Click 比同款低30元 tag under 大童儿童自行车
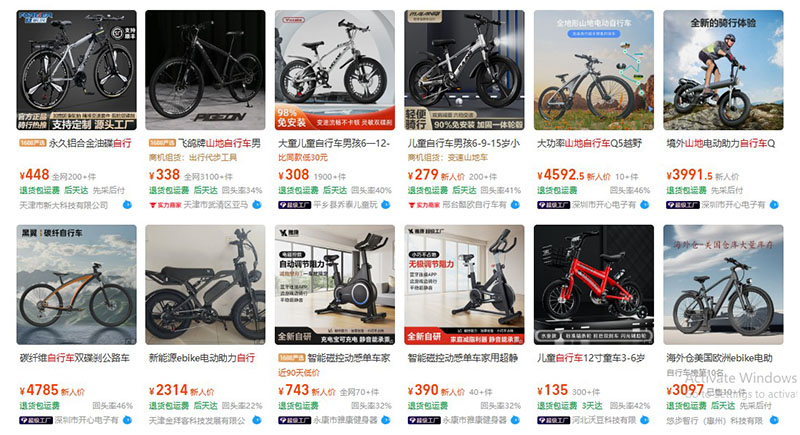Screen dimensions: 800x435 click(x=303, y=158)
